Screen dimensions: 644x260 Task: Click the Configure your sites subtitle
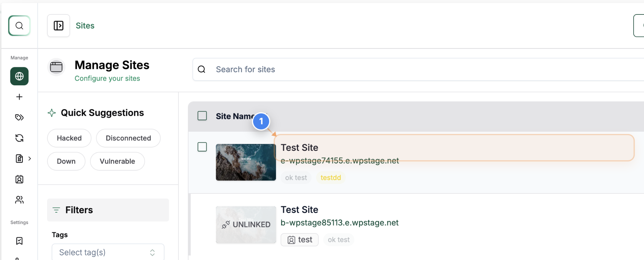107,78
